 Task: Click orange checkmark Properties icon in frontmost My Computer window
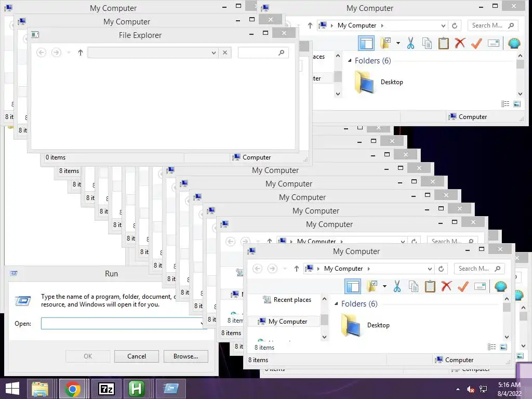[463, 286]
